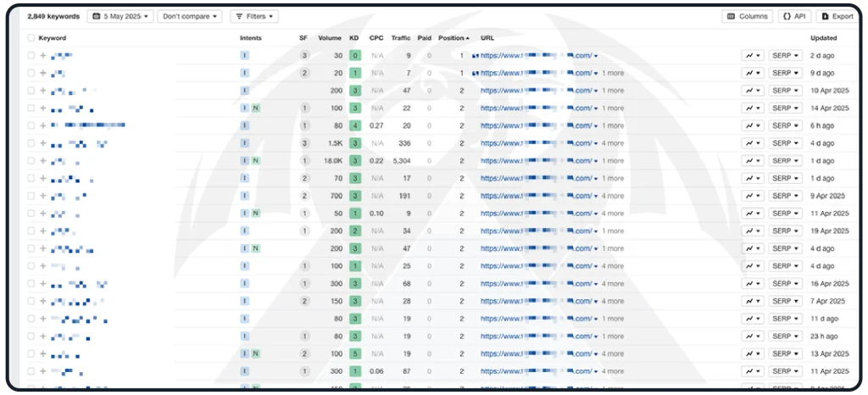Screen dimensions: 868x395
Task: Check the box for row updated 9 d ago
Action: click(31, 73)
